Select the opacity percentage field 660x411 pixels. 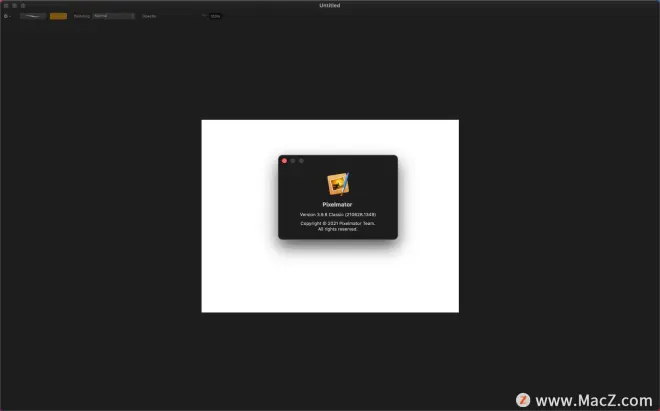tap(215, 16)
